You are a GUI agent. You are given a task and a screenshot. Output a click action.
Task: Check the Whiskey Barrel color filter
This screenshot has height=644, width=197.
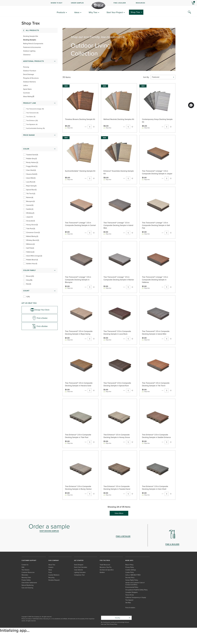(x=24, y=240)
